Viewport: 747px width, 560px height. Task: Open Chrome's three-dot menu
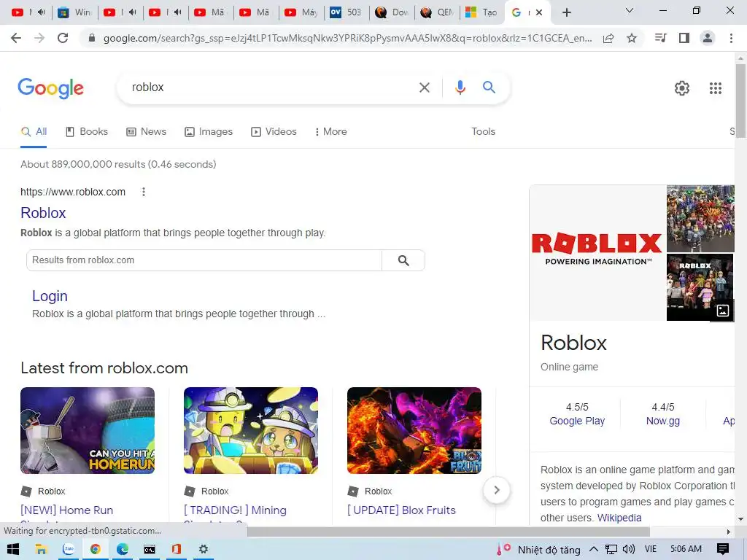tap(731, 38)
